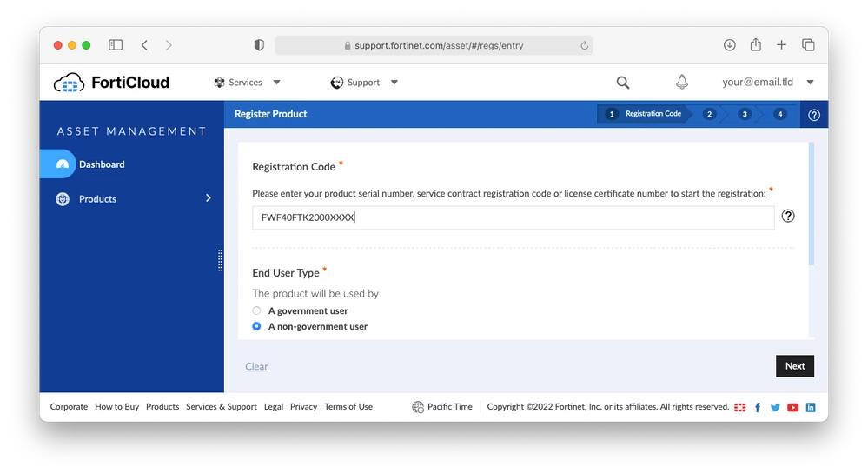Click the Support headset icon
This screenshot has height=474, width=868.
(x=336, y=83)
